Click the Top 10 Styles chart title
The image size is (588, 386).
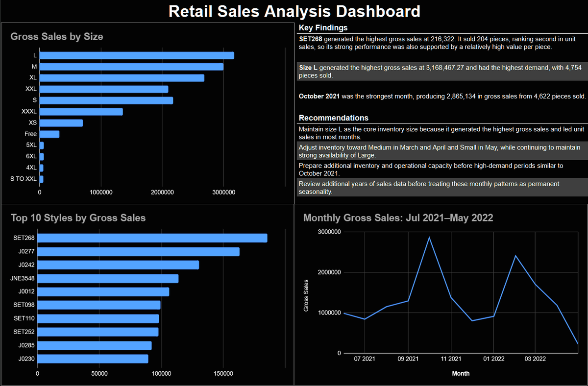(78, 218)
